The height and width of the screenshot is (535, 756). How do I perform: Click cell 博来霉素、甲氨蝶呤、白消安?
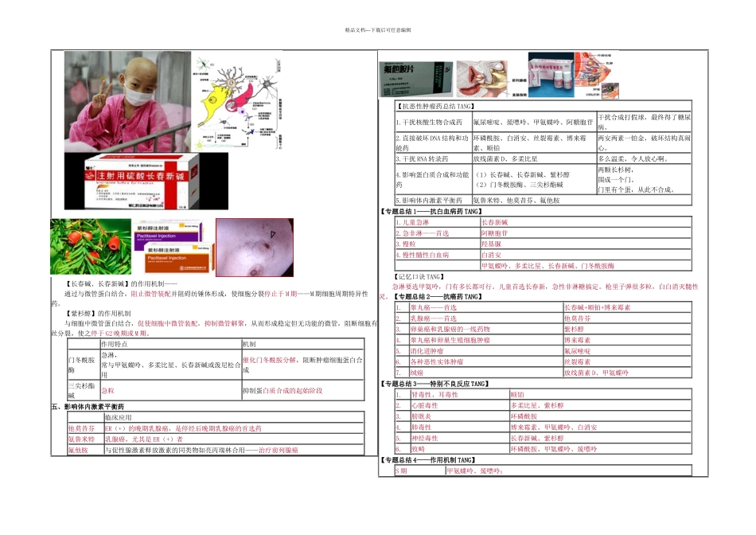pyautogui.click(x=554, y=427)
